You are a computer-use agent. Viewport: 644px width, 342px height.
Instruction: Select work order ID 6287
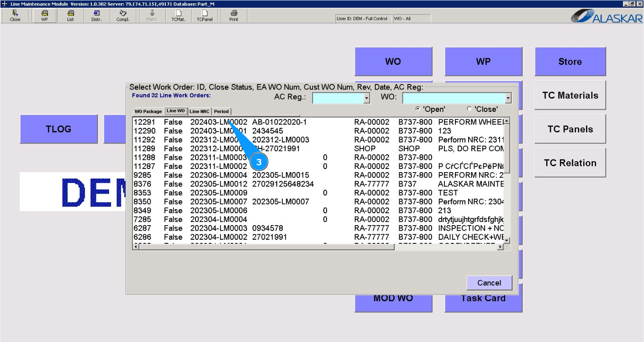point(143,228)
